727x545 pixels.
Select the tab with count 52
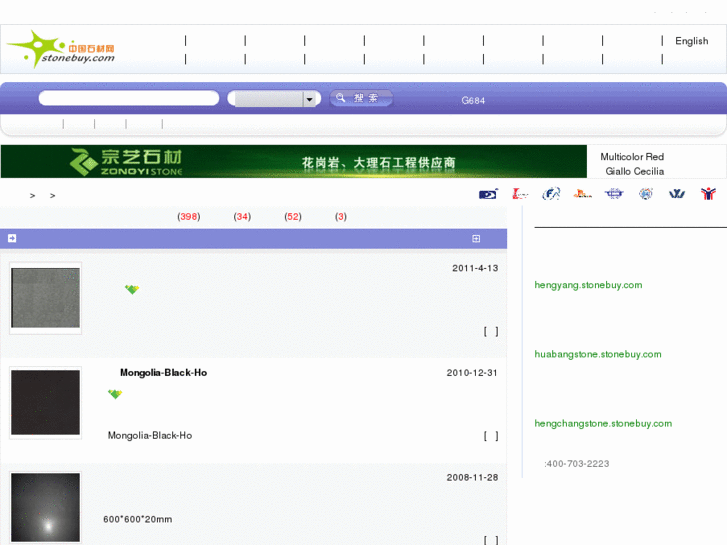tap(292, 216)
